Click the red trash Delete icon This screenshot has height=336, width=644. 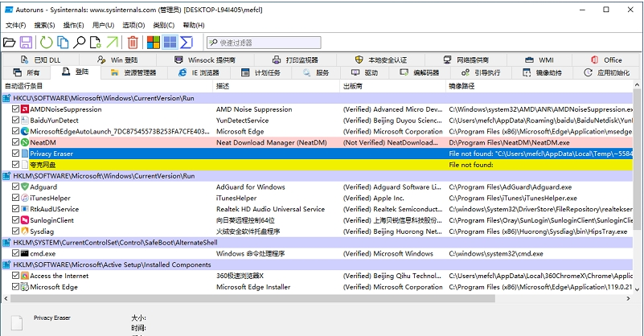click(x=133, y=43)
